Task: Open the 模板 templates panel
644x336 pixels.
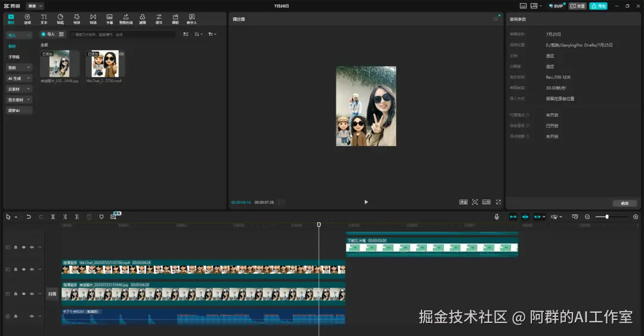Action: (175, 19)
